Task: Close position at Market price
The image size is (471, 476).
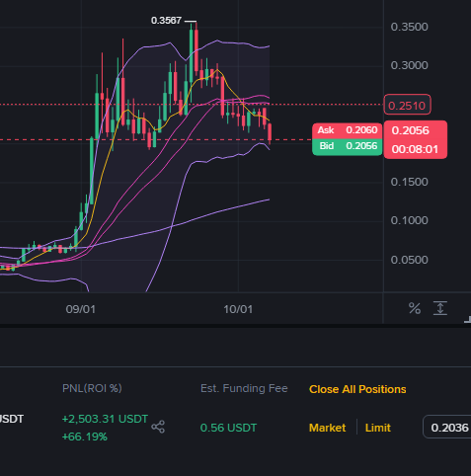Action: click(327, 428)
